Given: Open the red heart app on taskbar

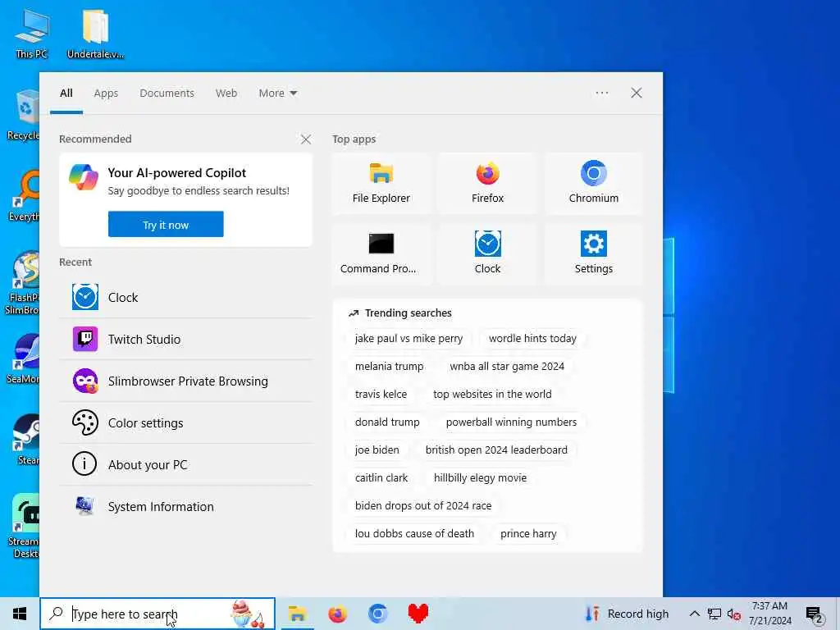Looking at the screenshot, I should 418,614.
